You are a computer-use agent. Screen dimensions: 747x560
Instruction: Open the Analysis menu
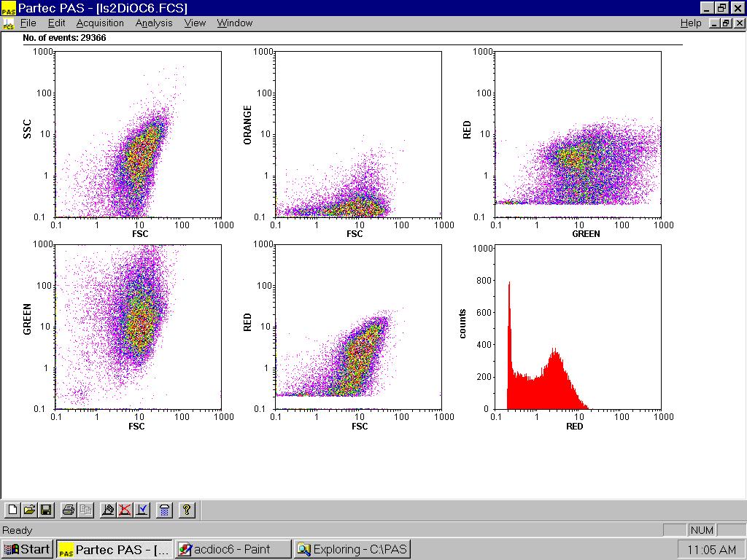[154, 23]
